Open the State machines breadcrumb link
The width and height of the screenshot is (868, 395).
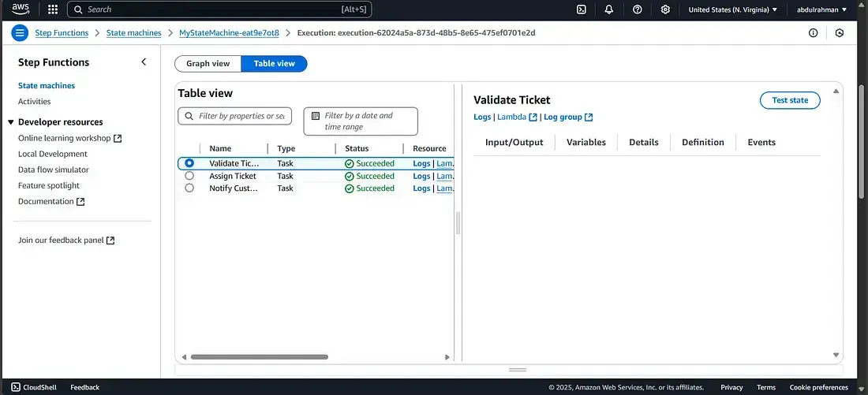[133, 32]
